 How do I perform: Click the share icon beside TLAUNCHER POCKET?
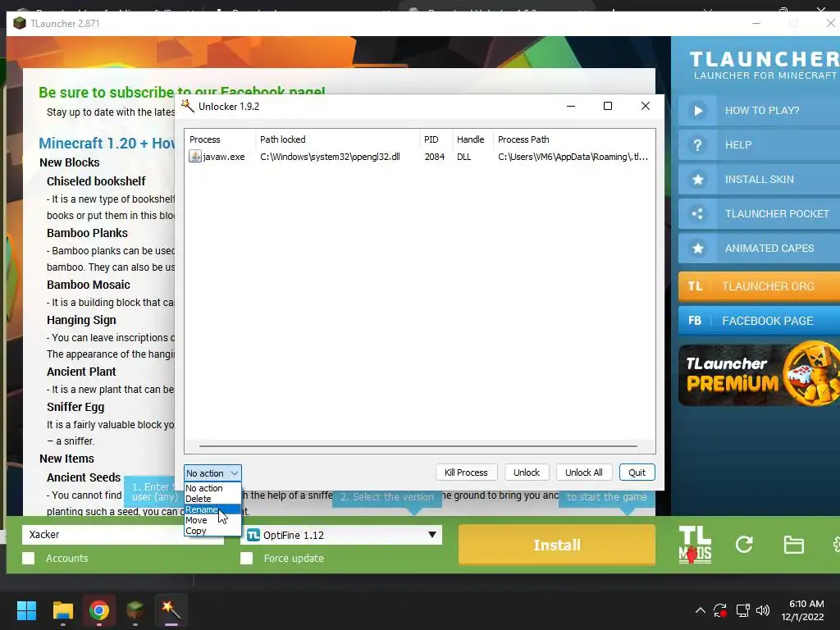click(697, 214)
